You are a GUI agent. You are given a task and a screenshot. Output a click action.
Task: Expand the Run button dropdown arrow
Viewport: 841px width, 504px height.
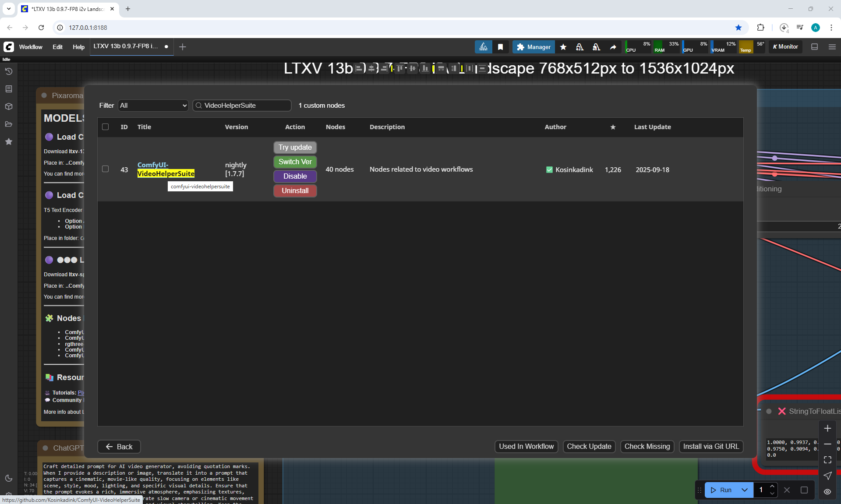point(744,490)
